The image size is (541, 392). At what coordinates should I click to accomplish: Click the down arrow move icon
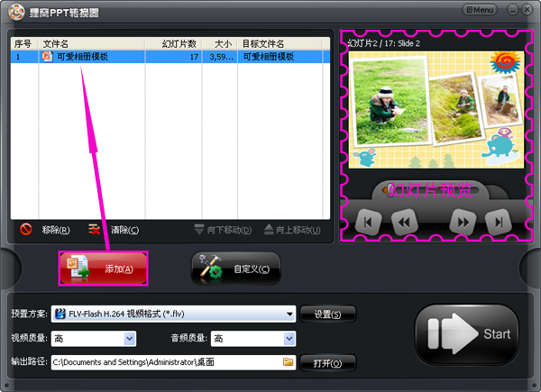(x=199, y=229)
